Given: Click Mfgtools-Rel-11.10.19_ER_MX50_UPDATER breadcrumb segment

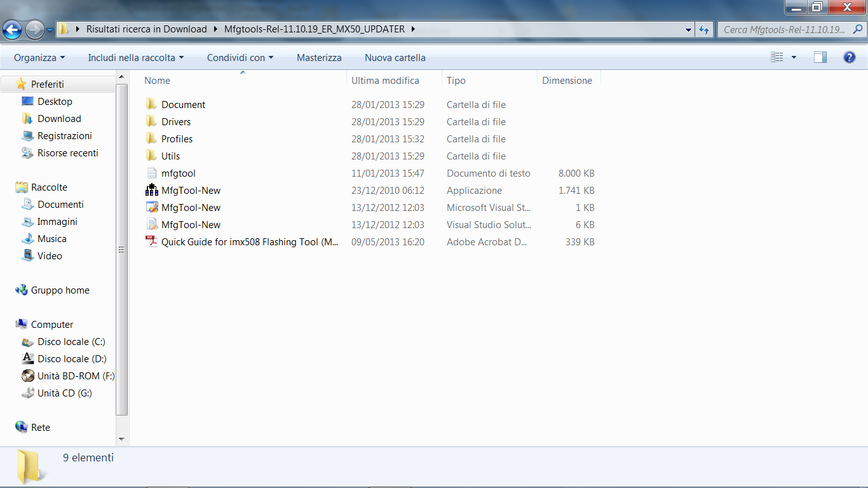Looking at the screenshot, I should pos(315,29).
